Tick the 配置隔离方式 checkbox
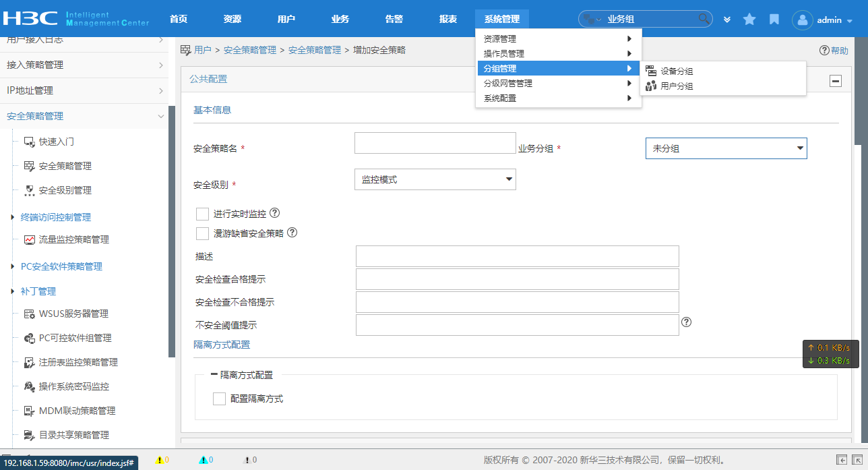 [219, 399]
